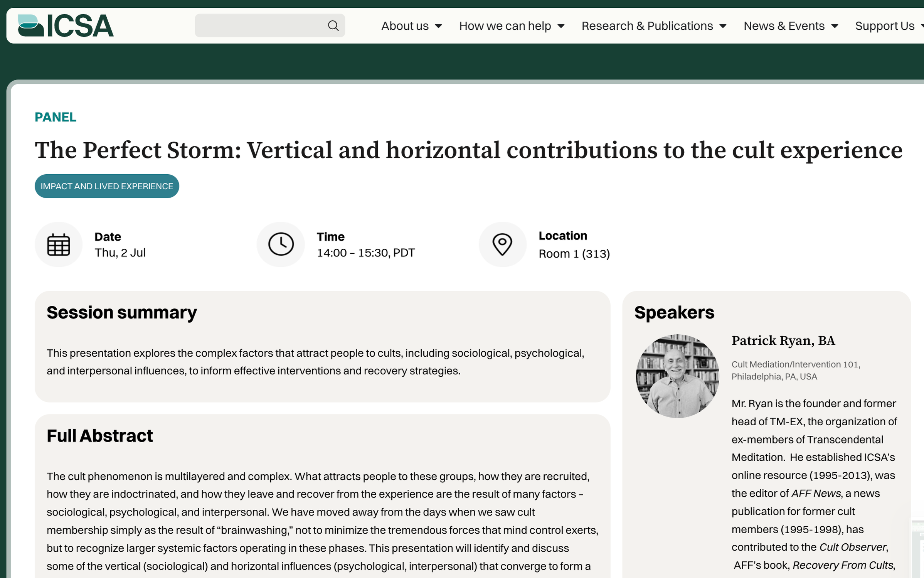924x578 pixels.
Task: Click the 14:00 – 15:30, PDT time
Action: pyautogui.click(x=366, y=253)
